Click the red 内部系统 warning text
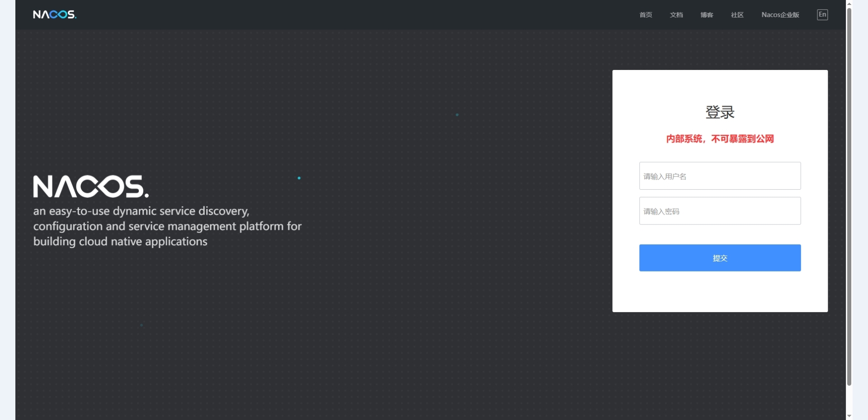Image resolution: width=868 pixels, height=420 pixels. pos(720,139)
